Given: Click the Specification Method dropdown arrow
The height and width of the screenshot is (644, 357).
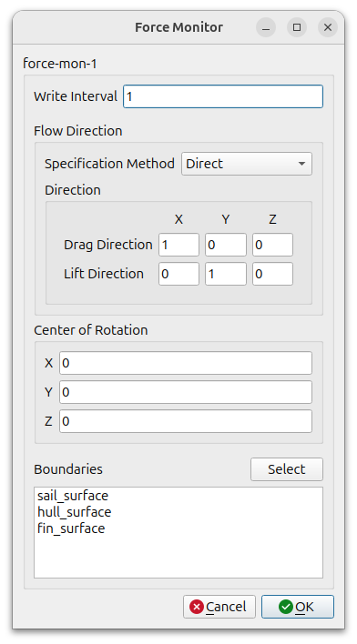Looking at the screenshot, I should (301, 164).
